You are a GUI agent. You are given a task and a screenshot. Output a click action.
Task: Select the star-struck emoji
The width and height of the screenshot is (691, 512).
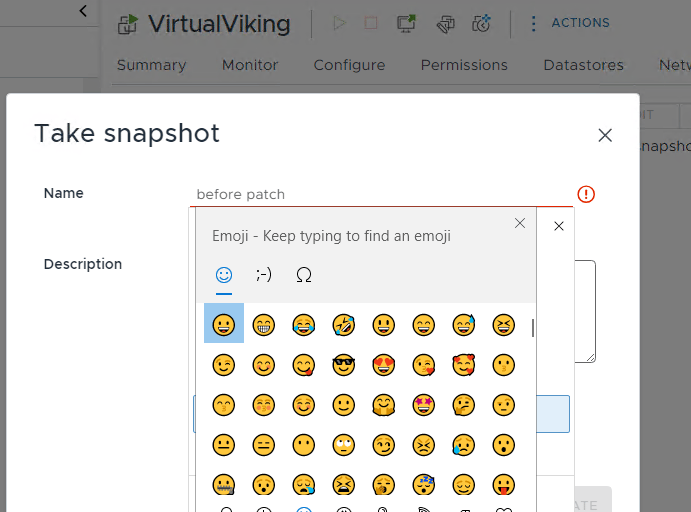424,405
